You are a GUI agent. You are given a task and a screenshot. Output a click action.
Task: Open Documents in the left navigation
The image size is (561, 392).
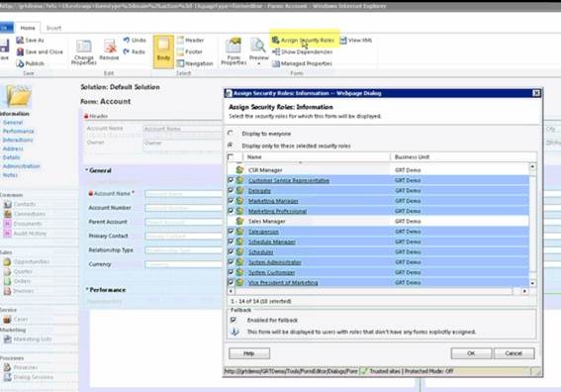24,224
